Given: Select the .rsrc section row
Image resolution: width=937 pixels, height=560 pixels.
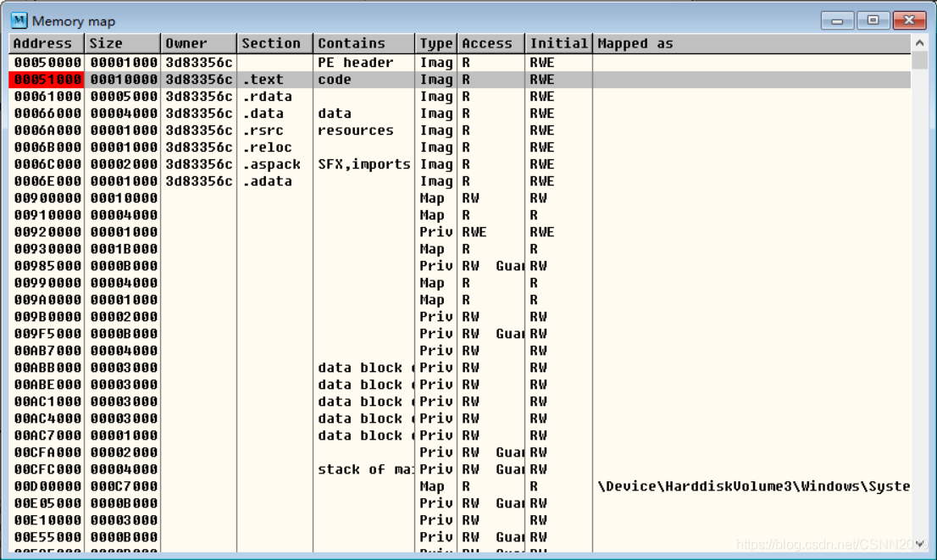Looking at the screenshot, I should tap(459, 130).
